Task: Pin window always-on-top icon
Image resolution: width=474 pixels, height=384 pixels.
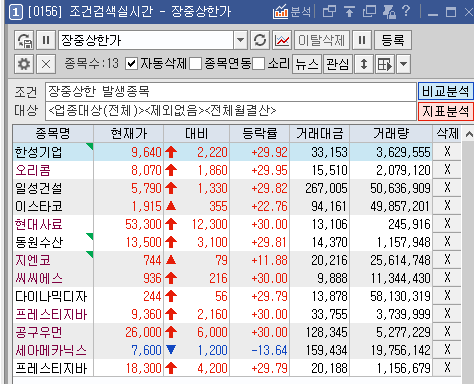Action: [349, 12]
